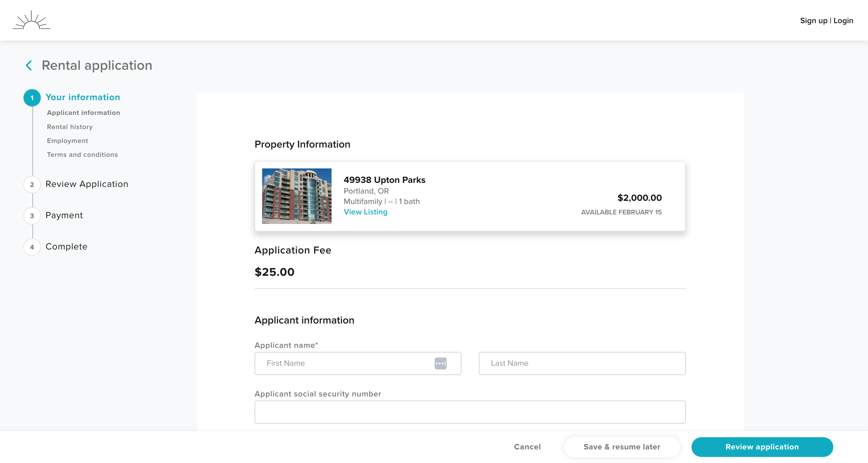
Task: Click the Review application button
Action: [x=762, y=447]
